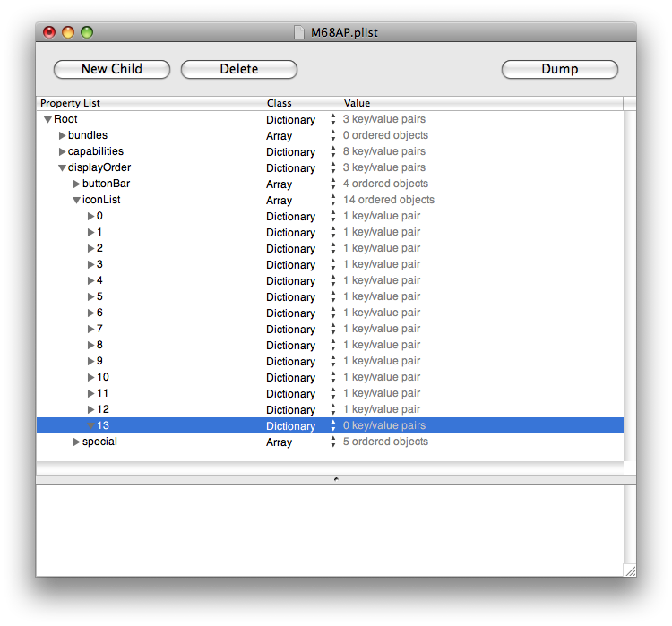Expand the buttonBar array

76,184
